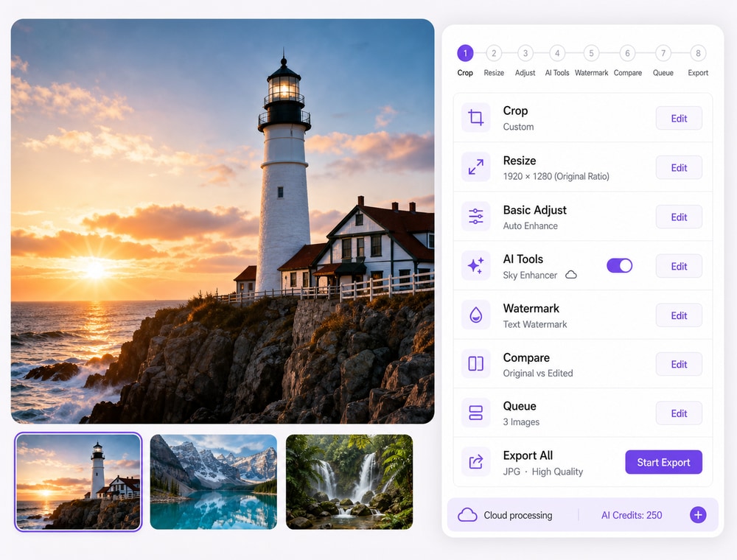737x560 pixels.
Task: Go to step 1 Crop
Action: 465,53
